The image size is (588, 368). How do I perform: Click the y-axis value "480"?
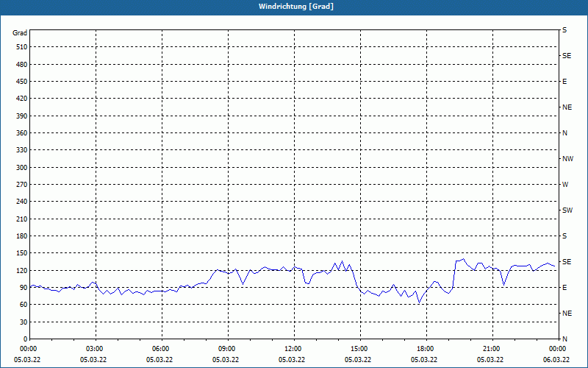coord(22,65)
